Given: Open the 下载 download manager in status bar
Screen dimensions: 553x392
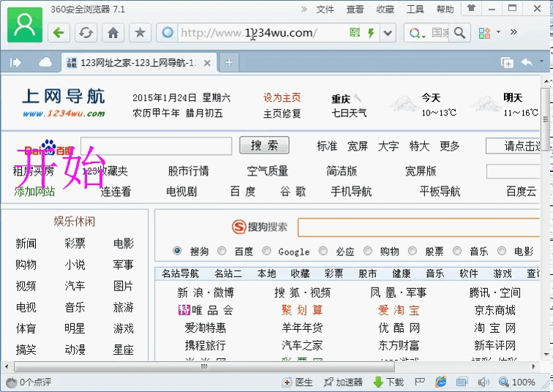Looking at the screenshot, I should tap(388, 382).
